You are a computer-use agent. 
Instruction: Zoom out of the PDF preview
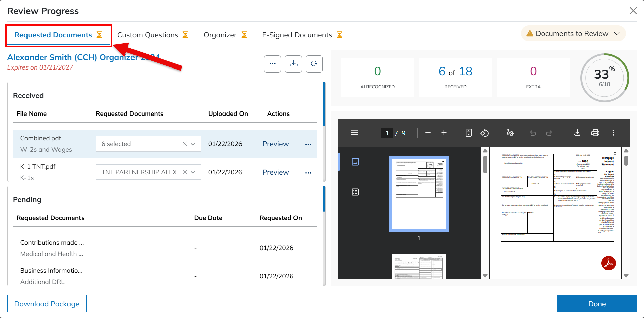point(428,133)
